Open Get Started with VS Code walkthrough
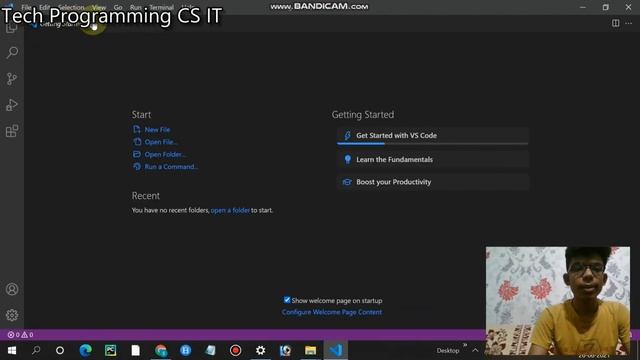 (x=433, y=136)
